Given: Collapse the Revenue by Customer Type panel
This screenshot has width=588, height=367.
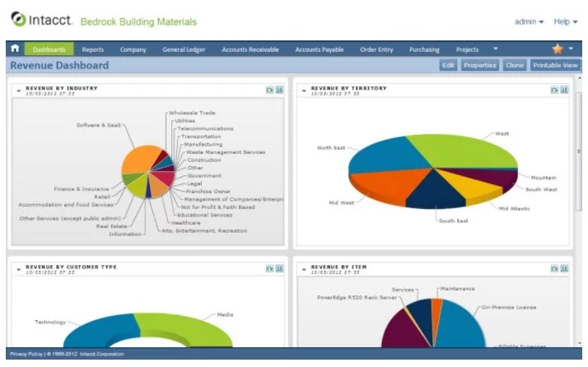Looking at the screenshot, I should click(19, 270).
